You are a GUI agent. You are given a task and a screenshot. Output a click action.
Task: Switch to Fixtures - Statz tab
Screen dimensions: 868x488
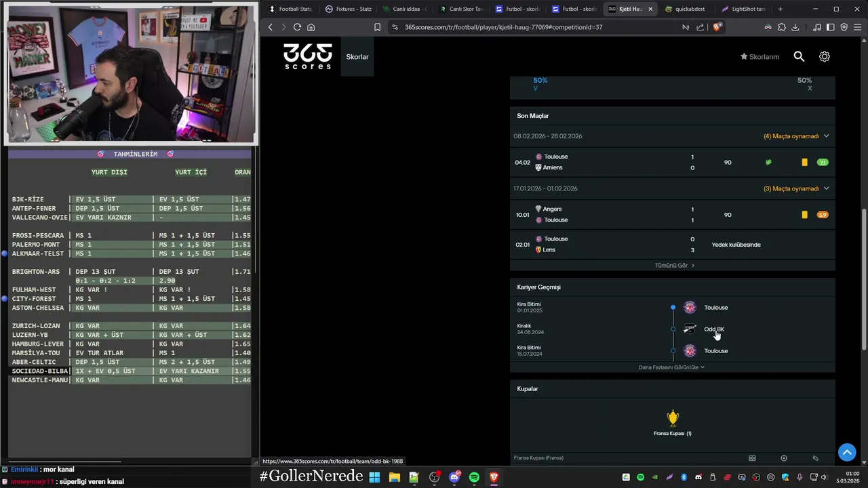[x=348, y=9]
